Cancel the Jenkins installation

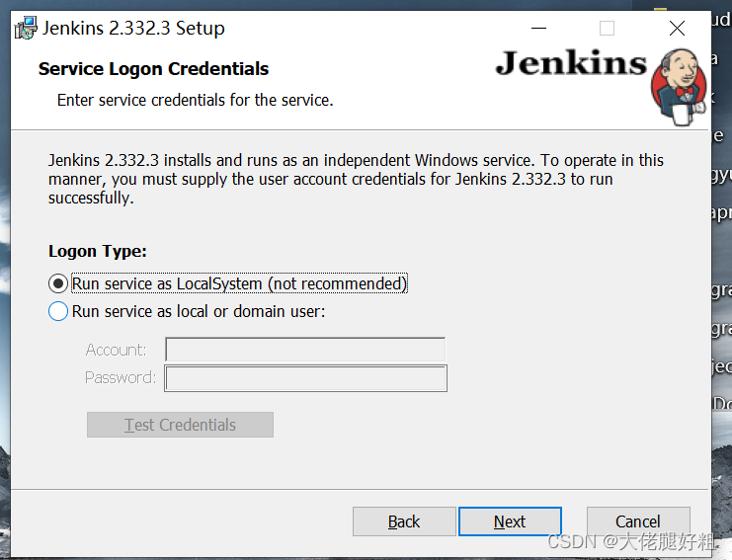click(637, 521)
